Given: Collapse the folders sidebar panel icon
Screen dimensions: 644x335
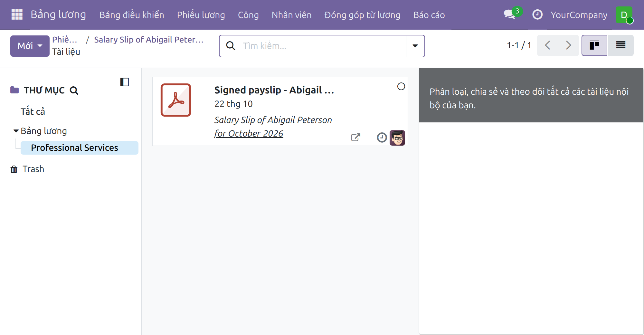Looking at the screenshot, I should (124, 82).
